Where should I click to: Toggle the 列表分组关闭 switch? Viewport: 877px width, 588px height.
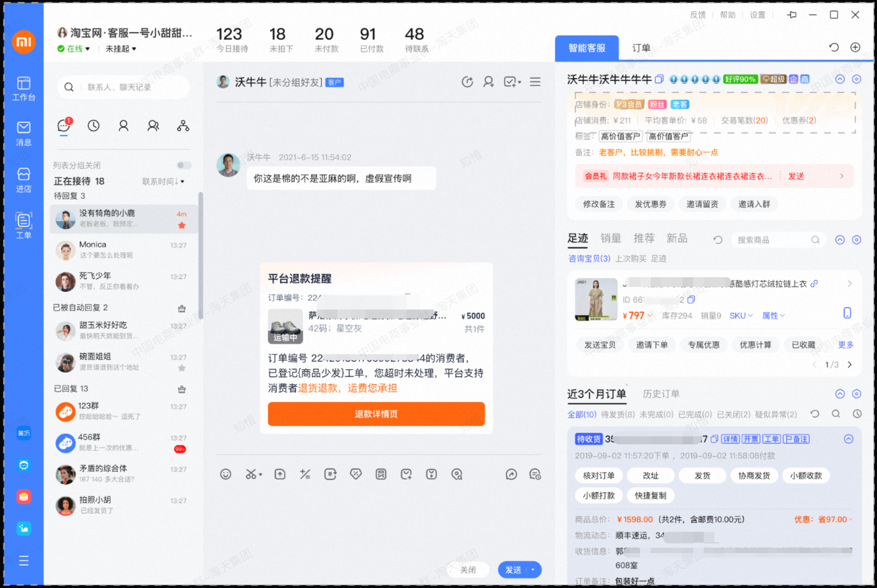coord(184,165)
